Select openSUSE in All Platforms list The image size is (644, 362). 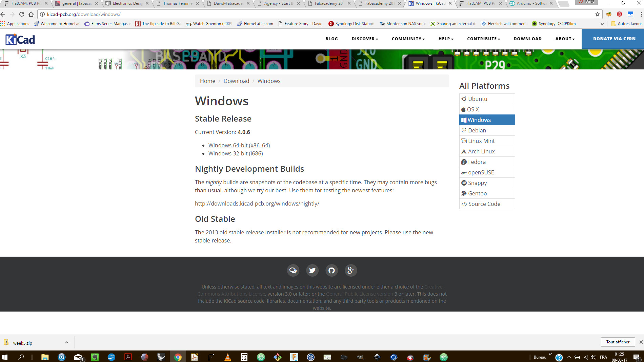coord(487,172)
